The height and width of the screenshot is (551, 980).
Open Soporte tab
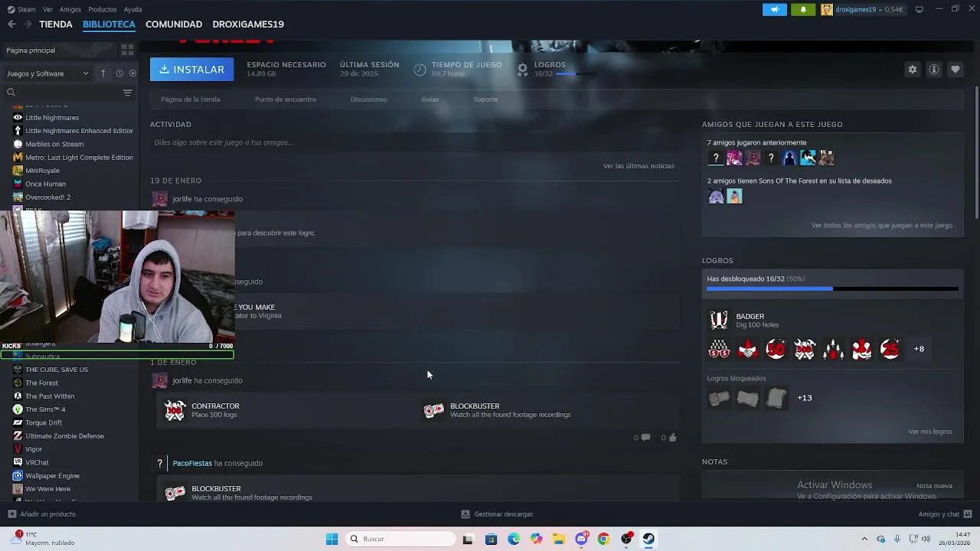[485, 99]
